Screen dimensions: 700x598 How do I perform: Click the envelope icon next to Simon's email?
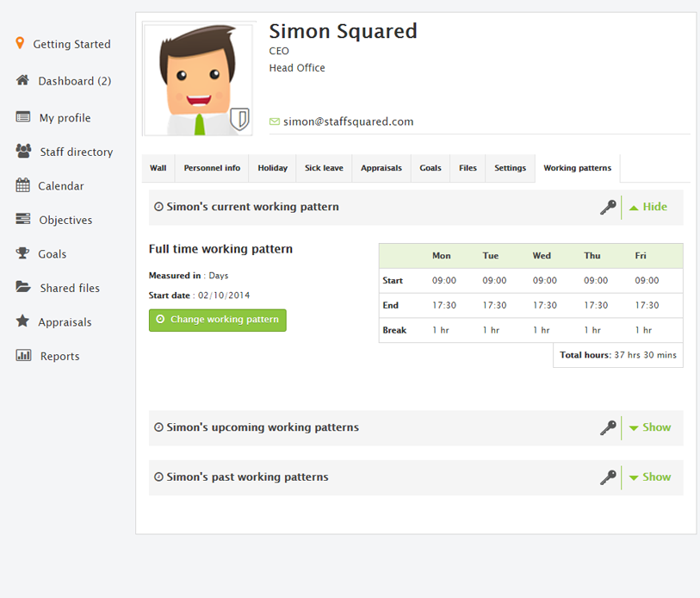click(274, 121)
